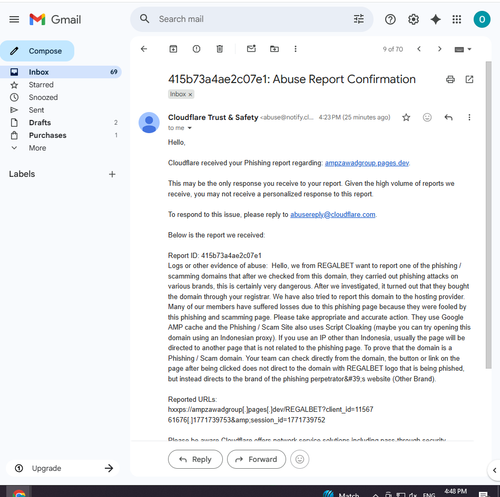
Task: Expand the 'to me' recipient details
Action: tap(189, 128)
